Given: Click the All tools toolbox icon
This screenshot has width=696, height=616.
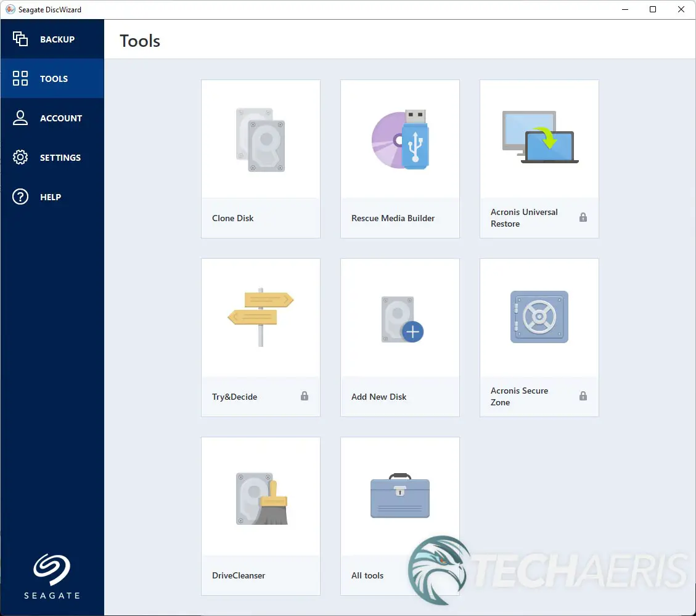Looking at the screenshot, I should coord(400,495).
